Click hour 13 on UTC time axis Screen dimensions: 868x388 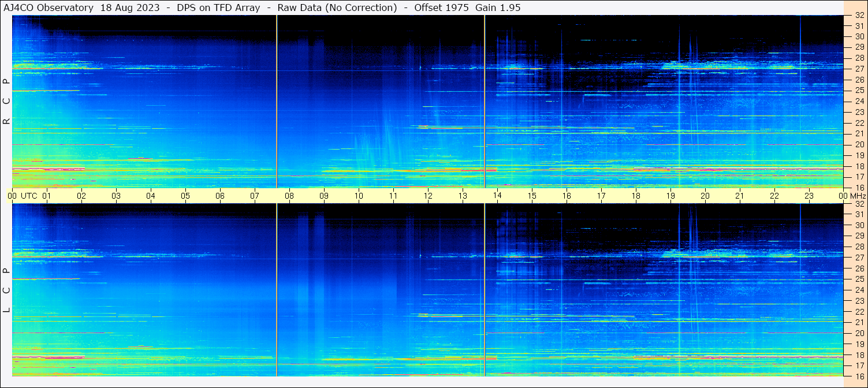(463, 196)
